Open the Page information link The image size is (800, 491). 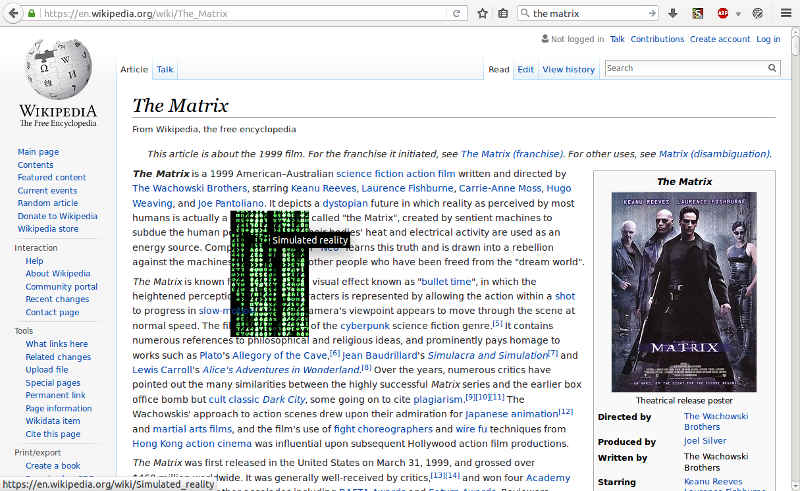tap(59, 408)
